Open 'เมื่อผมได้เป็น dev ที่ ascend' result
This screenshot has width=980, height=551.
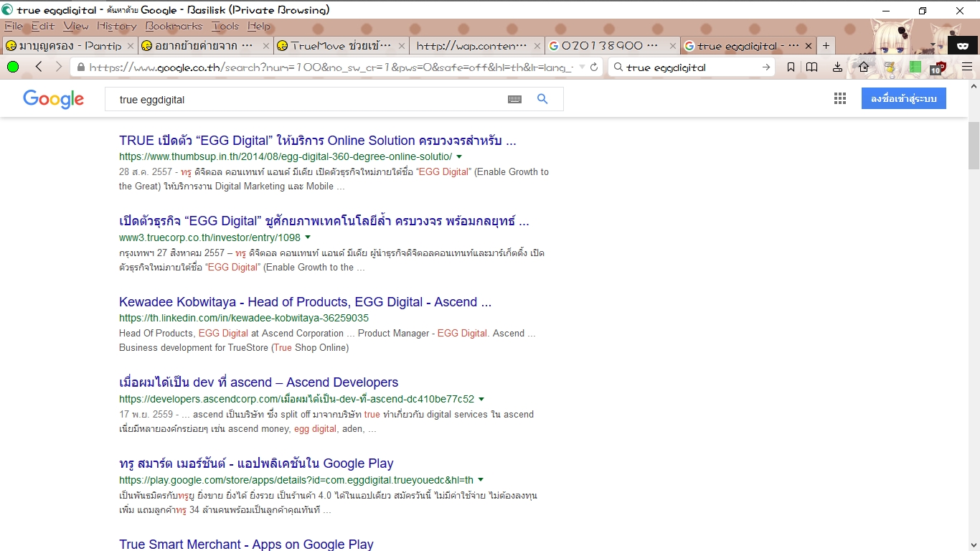tap(258, 382)
